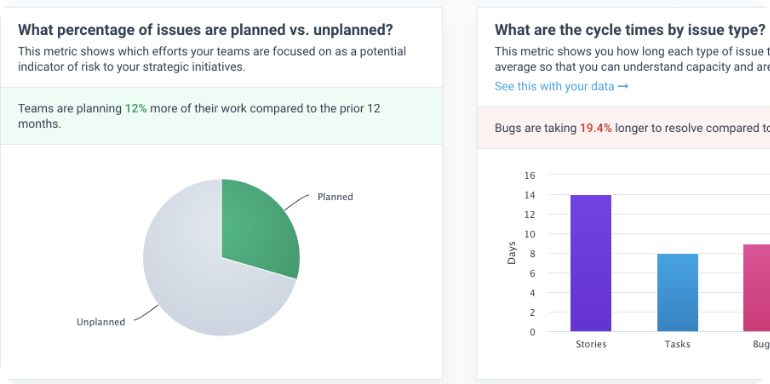
Task: Select the blue Tasks bar
Action: coord(678,293)
